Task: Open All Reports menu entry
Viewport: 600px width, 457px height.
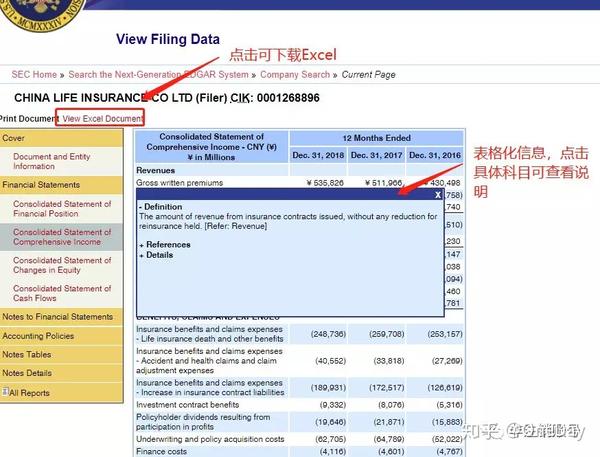Action: coord(29,393)
